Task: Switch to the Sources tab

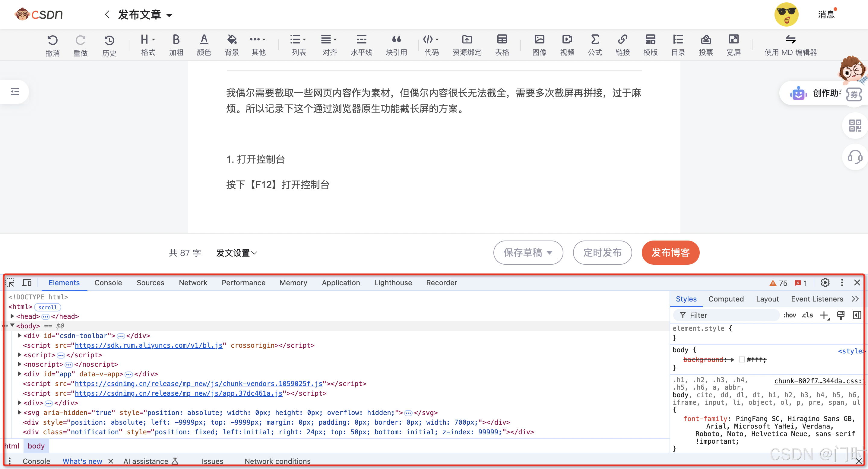Action: [x=150, y=282]
